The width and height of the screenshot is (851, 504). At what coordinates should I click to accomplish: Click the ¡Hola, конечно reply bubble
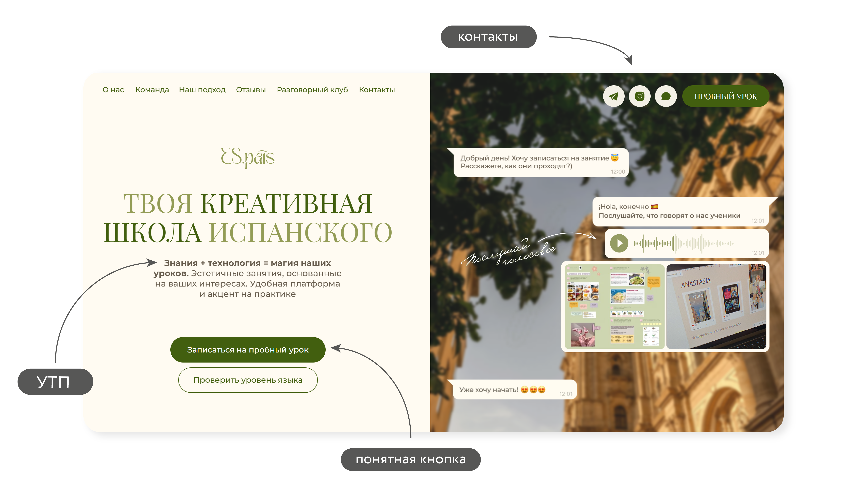click(x=683, y=211)
